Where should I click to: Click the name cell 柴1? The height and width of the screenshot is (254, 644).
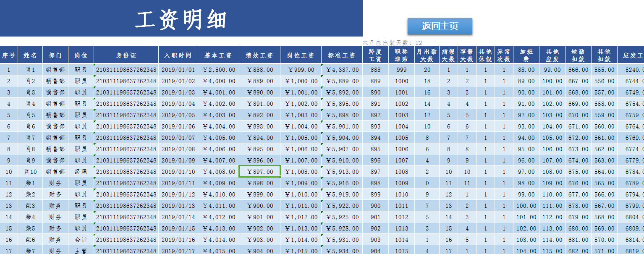[x=30, y=183]
